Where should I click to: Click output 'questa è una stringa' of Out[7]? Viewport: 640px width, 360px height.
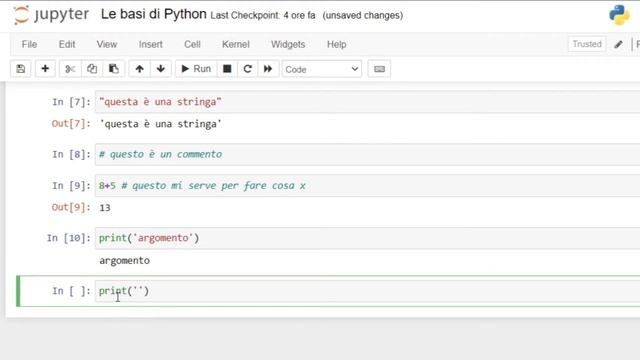coord(160,124)
